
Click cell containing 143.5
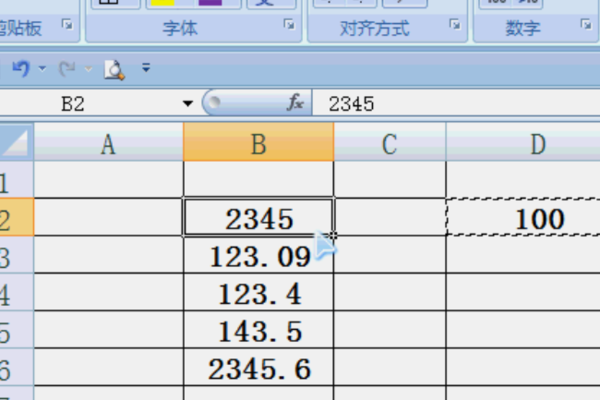click(x=259, y=330)
